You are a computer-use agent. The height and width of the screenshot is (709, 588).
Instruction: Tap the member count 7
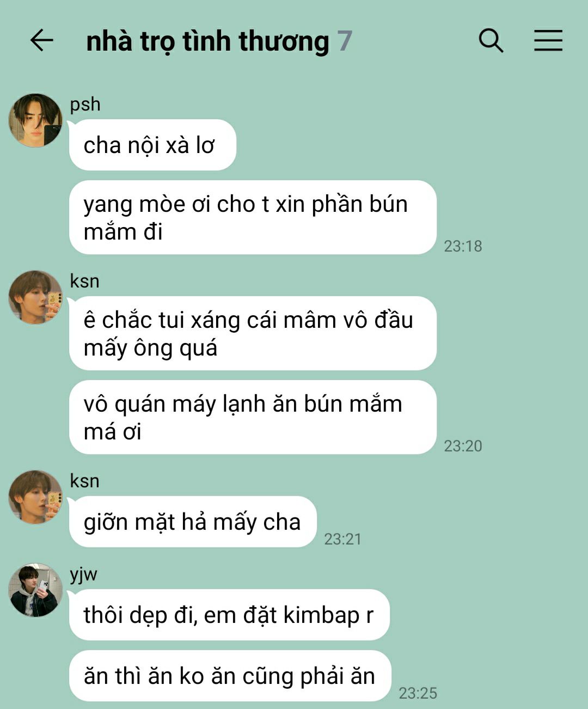click(345, 41)
